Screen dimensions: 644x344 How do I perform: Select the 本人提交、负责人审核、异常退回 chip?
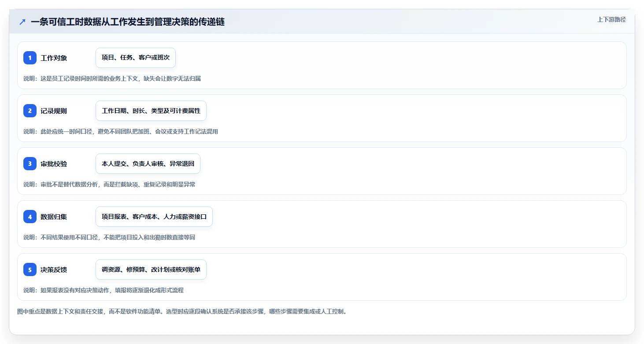[148, 164]
